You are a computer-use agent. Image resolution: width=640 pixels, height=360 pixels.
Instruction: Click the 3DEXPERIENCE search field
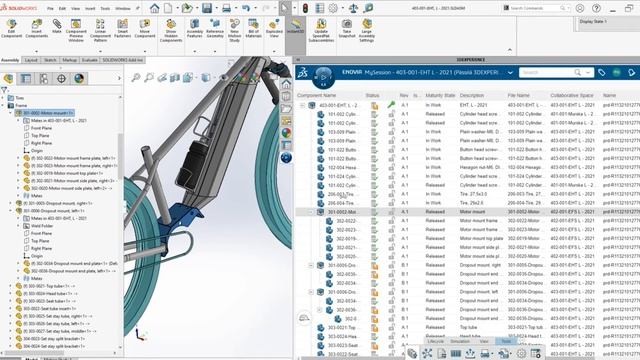(546, 72)
